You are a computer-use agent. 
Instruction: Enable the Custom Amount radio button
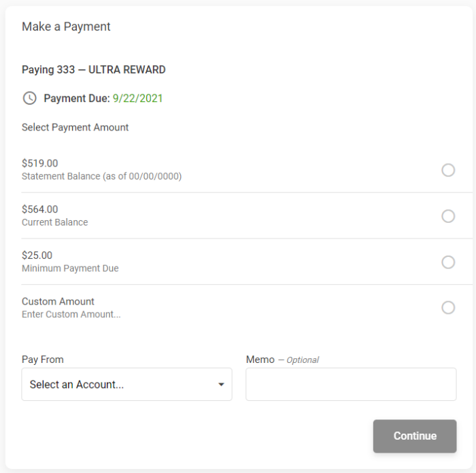pos(448,308)
